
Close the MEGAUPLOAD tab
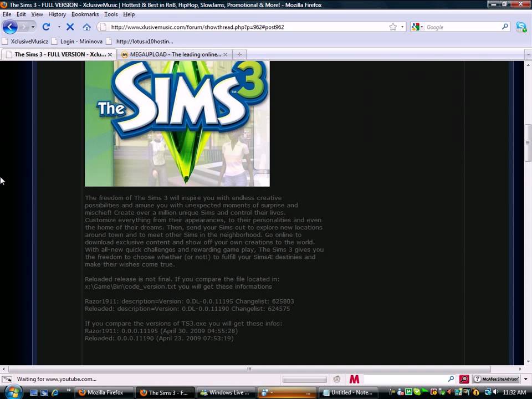point(226,54)
